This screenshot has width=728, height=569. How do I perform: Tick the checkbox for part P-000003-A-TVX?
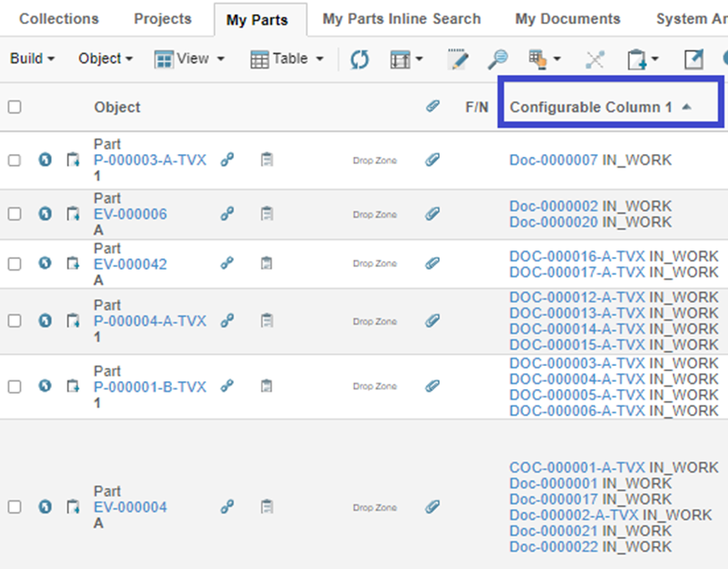click(x=14, y=160)
